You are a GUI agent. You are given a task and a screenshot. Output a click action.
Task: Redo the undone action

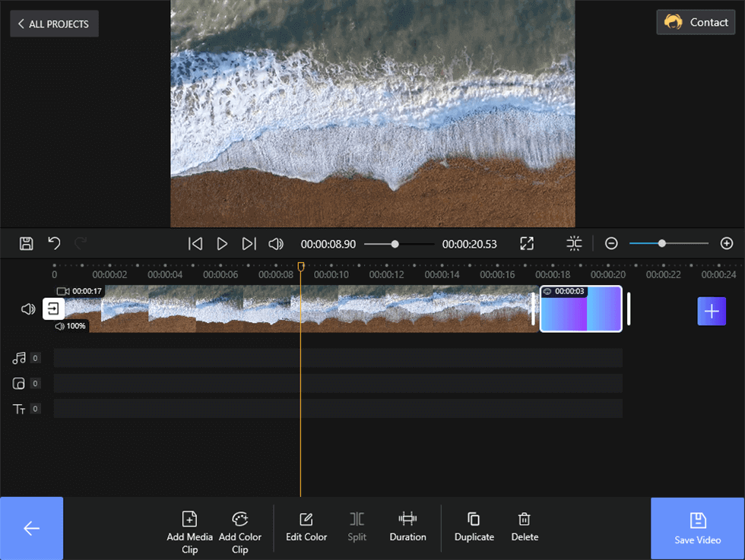click(81, 243)
